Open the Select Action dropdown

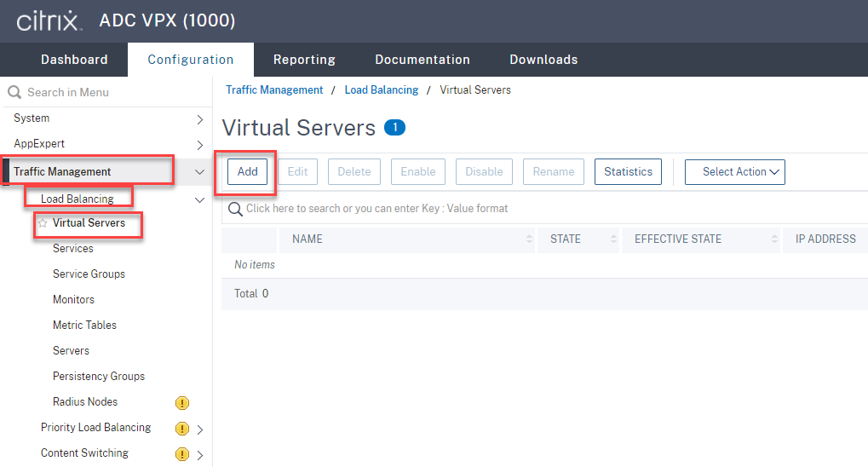pos(734,172)
